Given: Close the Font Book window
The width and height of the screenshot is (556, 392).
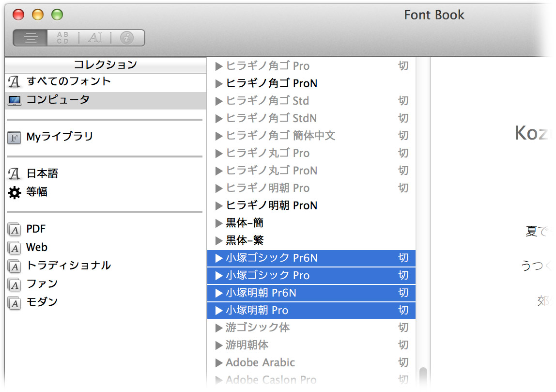Looking at the screenshot, I should tap(18, 15).
